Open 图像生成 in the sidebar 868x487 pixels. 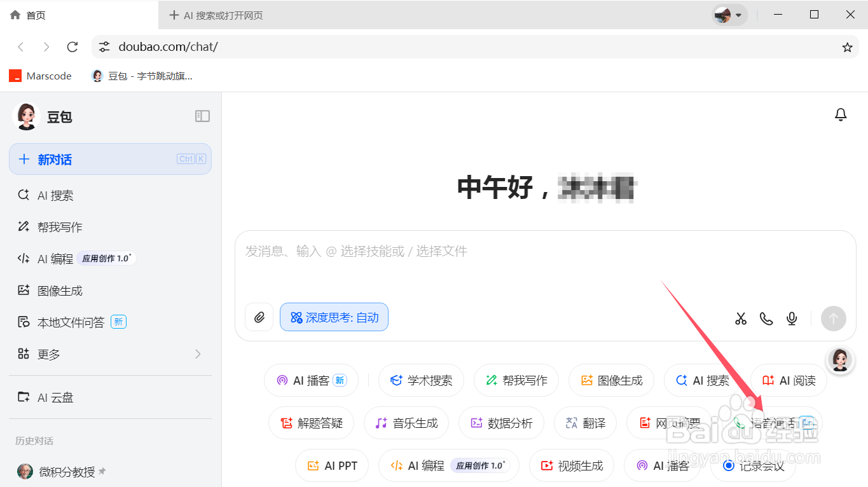[110, 291]
